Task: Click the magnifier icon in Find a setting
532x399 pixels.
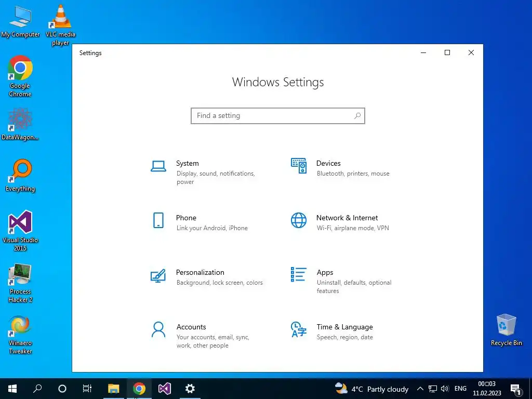Action: point(357,116)
